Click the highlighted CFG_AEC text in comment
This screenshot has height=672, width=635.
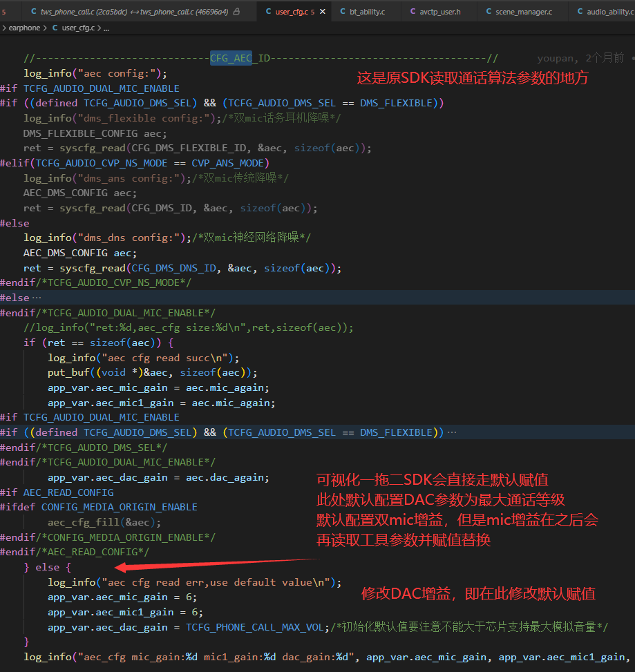231,58
